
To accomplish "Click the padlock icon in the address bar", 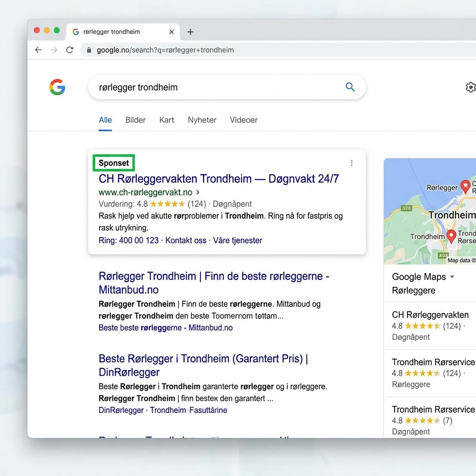I will pyautogui.click(x=89, y=50).
